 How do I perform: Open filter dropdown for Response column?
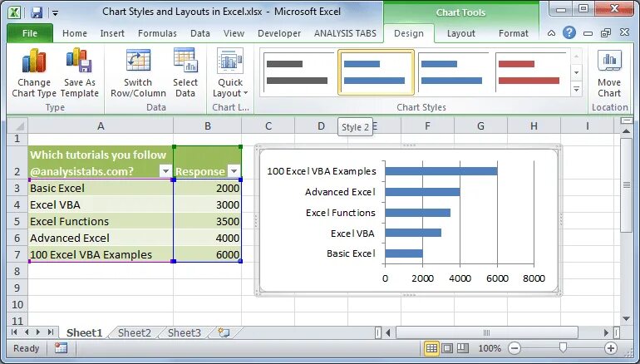tap(234, 171)
